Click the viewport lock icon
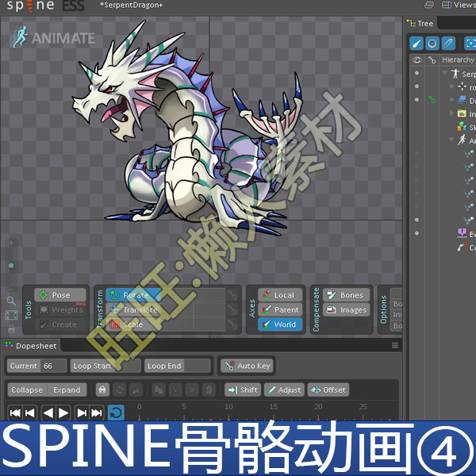The width and height of the screenshot is (476, 476). (12, 329)
